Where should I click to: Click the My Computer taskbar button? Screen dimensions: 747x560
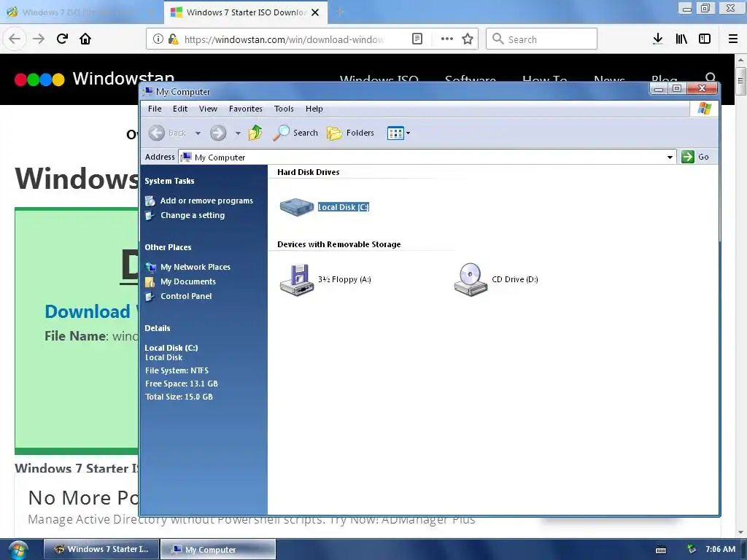[x=217, y=550]
